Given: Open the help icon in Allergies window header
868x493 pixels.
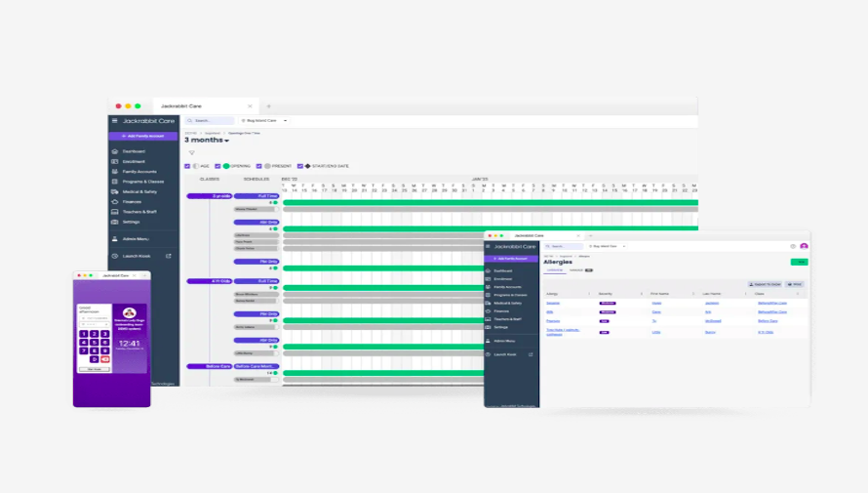Looking at the screenshot, I should (793, 246).
